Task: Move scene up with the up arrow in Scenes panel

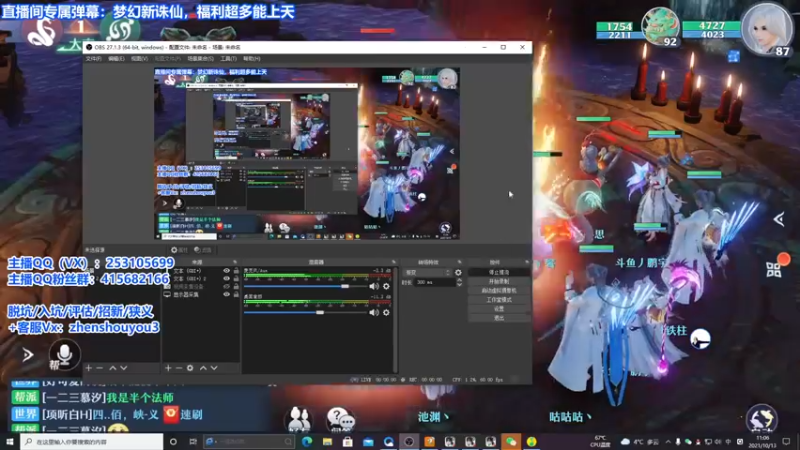Action: (x=113, y=367)
